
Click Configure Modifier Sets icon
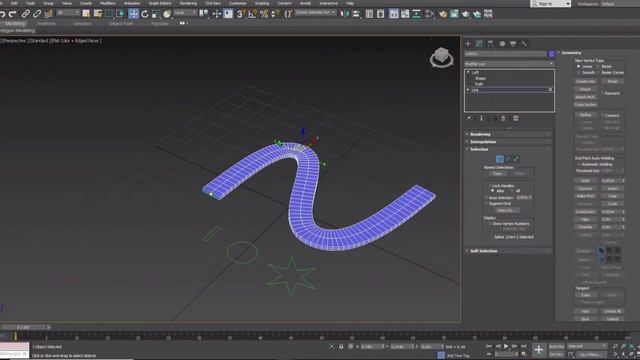516,118
